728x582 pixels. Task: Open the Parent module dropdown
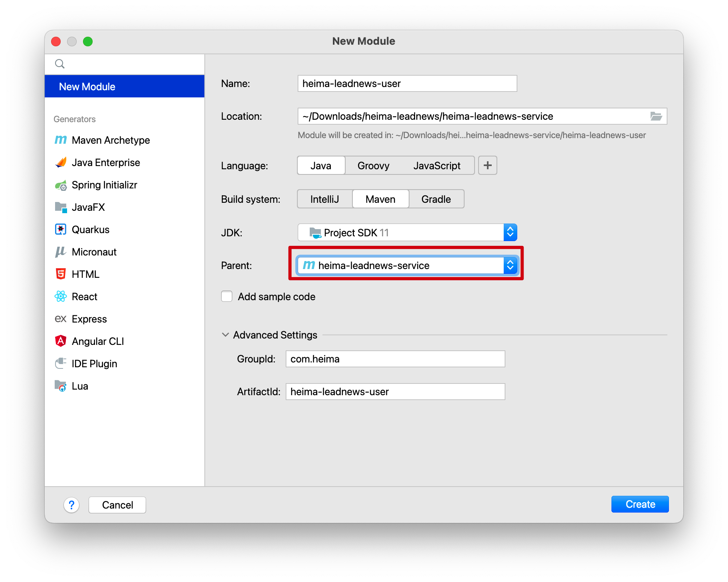[408, 265]
